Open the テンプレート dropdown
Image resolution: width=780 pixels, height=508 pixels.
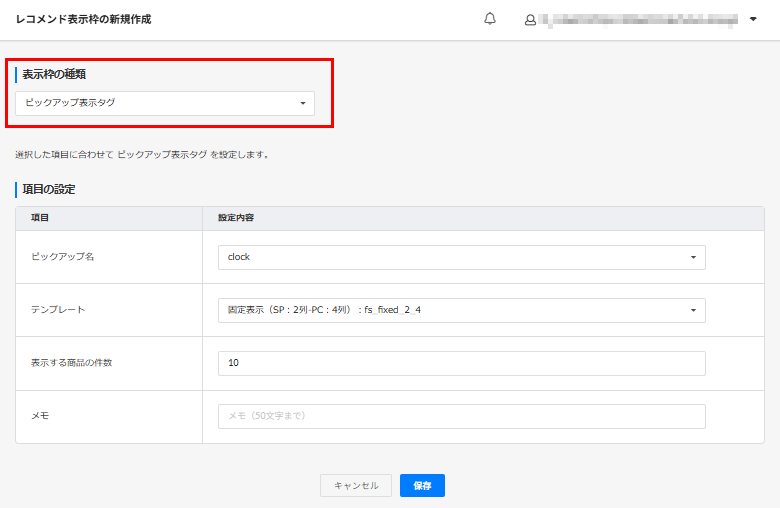click(x=462, y=310)
